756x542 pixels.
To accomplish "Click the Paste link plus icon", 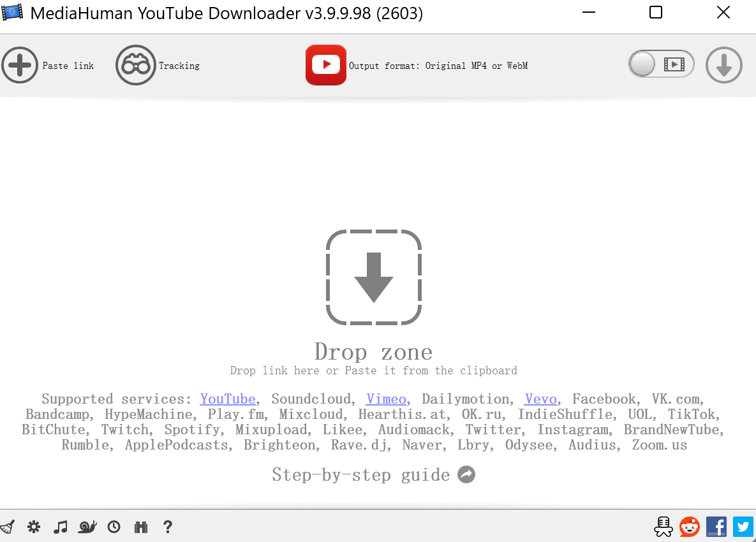I will (x=20, y=65).
